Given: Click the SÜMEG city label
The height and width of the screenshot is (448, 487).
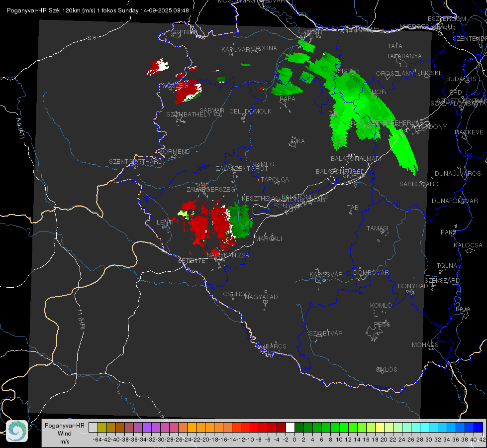Looking at the screenshot, I should [263, 164].
